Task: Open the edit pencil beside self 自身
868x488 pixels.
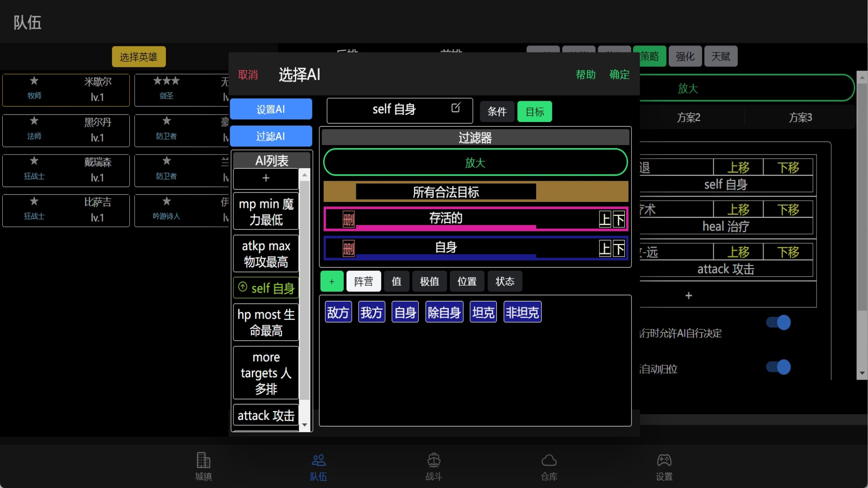Action: click(456, 108)
